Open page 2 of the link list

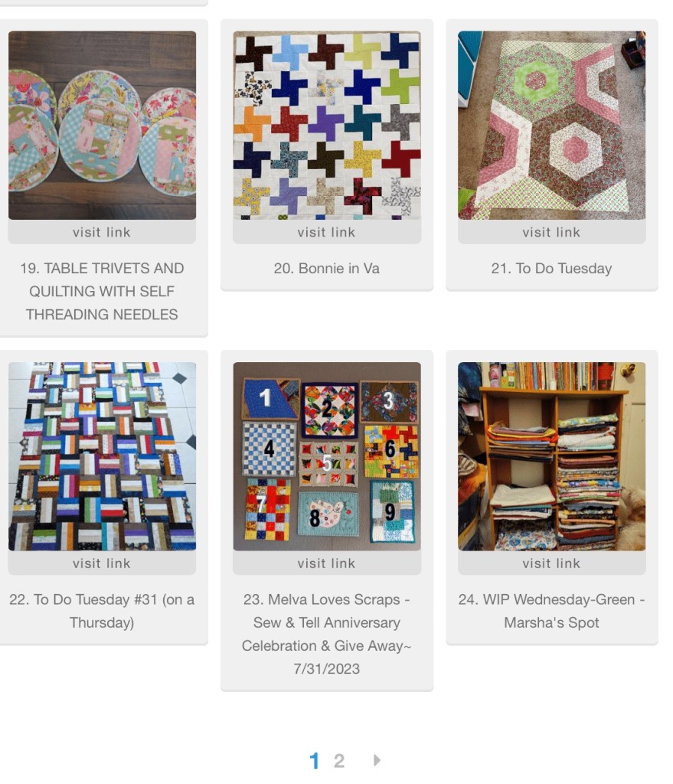click(x=339, y=761)
